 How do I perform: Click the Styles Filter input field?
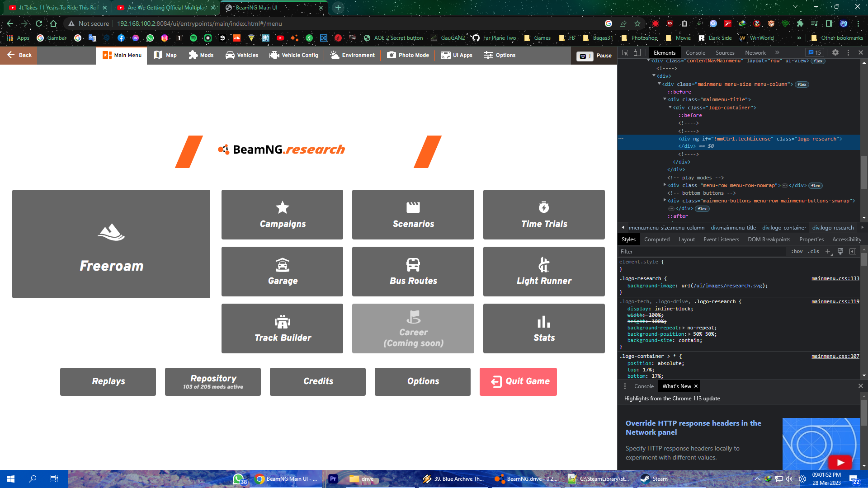(701, 252)
